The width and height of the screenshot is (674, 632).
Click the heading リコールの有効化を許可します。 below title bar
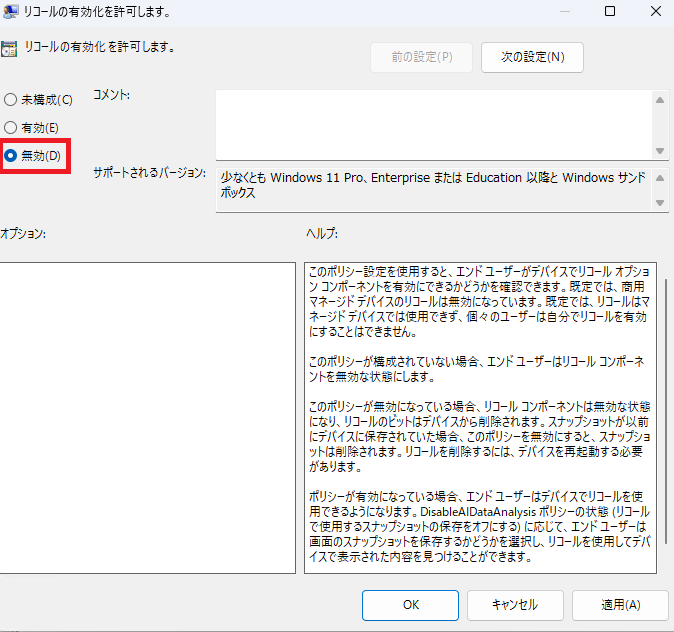click(100, 47)
